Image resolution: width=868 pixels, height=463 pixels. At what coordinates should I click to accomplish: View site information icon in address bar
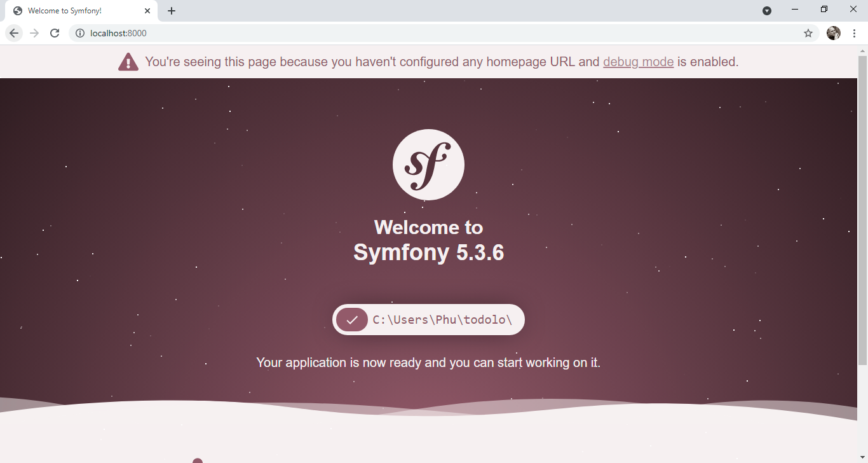coord(80,33)
